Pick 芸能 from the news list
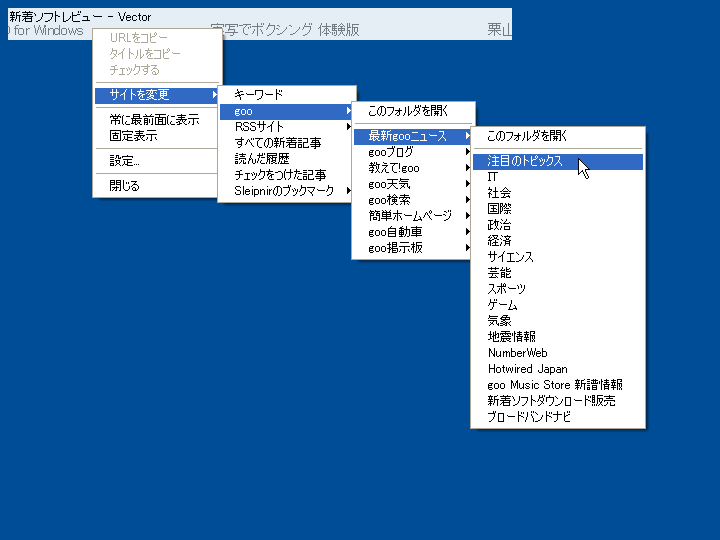The height and width of the screenshot is (540, 720). pos(558,273)
